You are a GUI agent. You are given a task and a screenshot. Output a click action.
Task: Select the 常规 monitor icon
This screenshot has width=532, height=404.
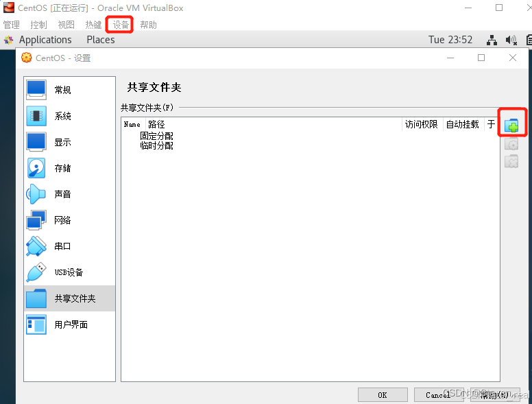36,90
